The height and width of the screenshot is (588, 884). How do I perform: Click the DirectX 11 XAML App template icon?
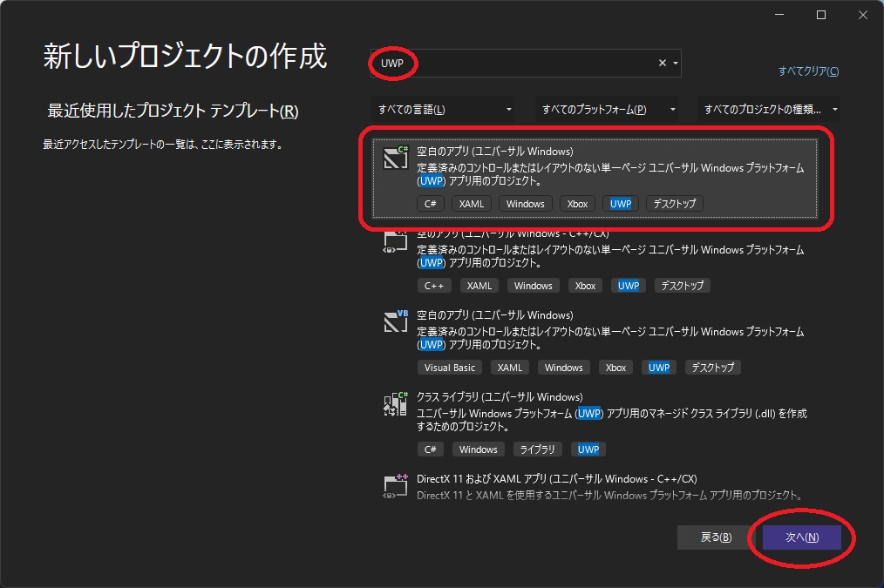point(395,486)
